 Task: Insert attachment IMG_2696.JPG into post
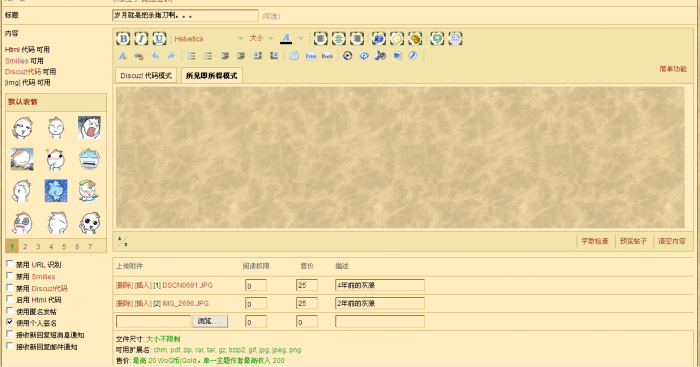143,304
